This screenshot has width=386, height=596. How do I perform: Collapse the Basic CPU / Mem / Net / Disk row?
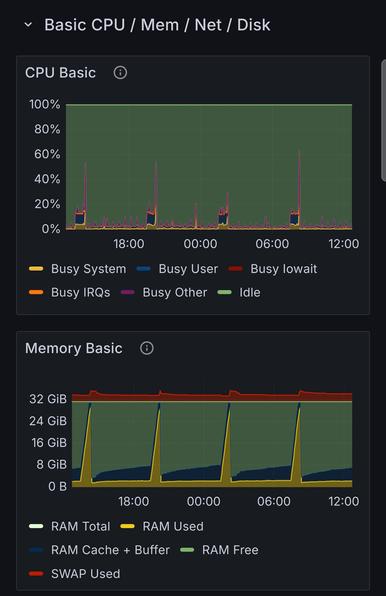pyautogui.click(x=28, y=25)
